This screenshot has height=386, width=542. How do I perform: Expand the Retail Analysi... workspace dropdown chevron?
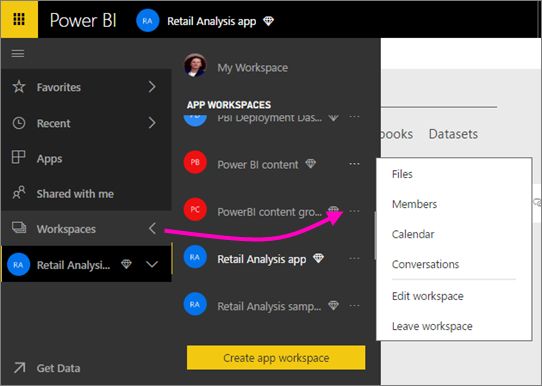click(152, 264)
